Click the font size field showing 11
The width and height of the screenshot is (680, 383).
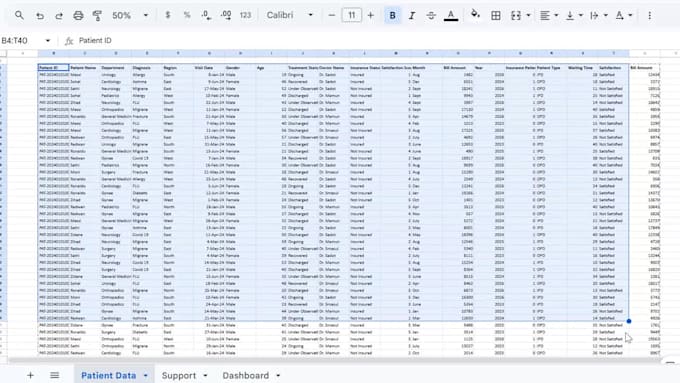pyautogui.click(x=352, y=15)
